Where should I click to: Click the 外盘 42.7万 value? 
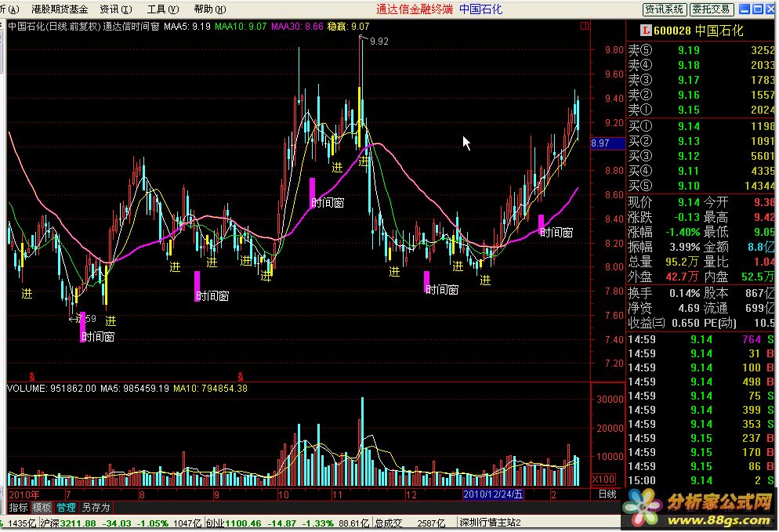pyautogui.click(x=683, y=277)
